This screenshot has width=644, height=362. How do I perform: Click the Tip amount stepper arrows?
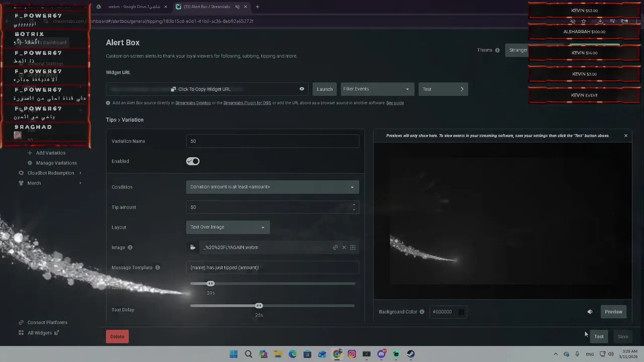[354, 207]
